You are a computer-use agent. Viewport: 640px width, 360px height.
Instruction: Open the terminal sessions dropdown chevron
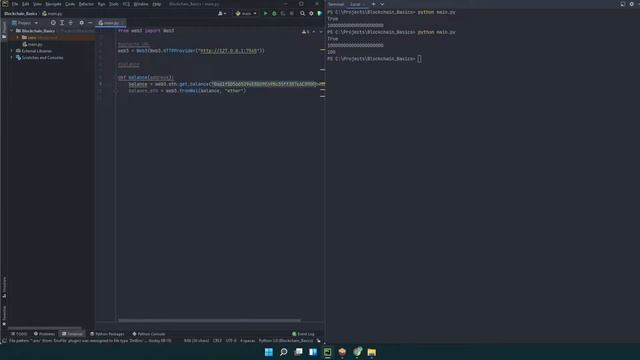[382, 4]
